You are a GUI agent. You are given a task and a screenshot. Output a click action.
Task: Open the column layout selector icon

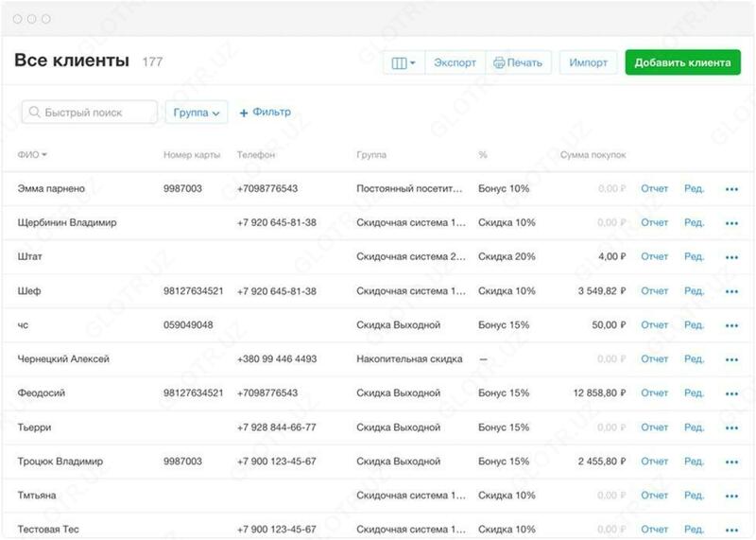coord(404,62)
